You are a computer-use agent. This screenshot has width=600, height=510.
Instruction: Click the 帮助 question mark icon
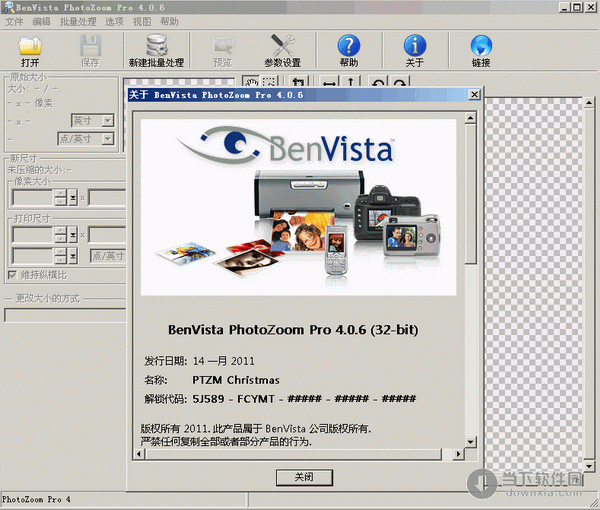click(x=349, y=46)
